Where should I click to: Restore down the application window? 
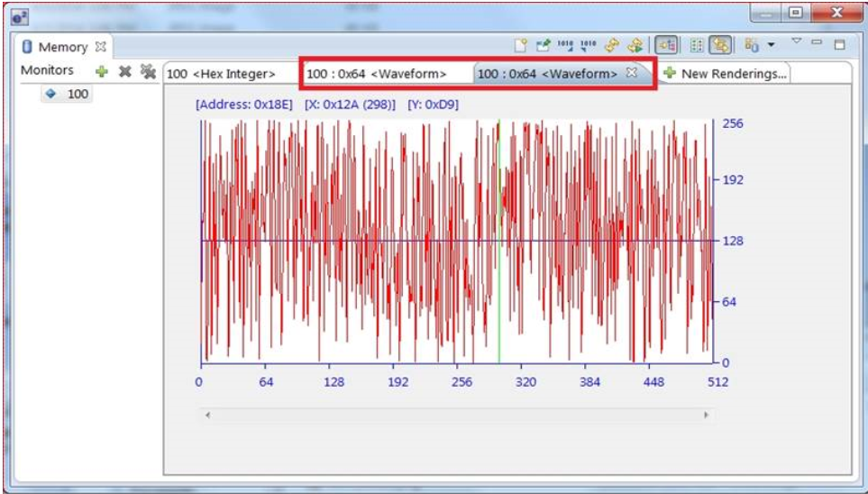coord(796,13)
